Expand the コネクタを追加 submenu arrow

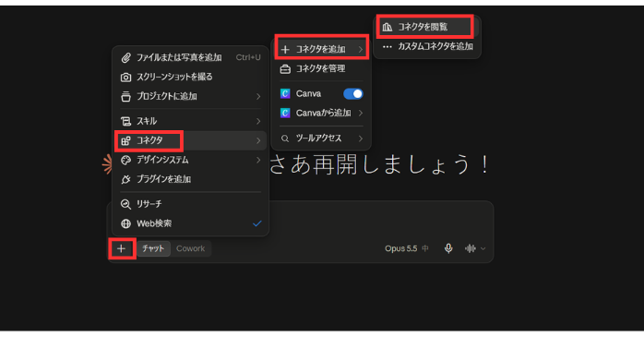click(360, 50)
